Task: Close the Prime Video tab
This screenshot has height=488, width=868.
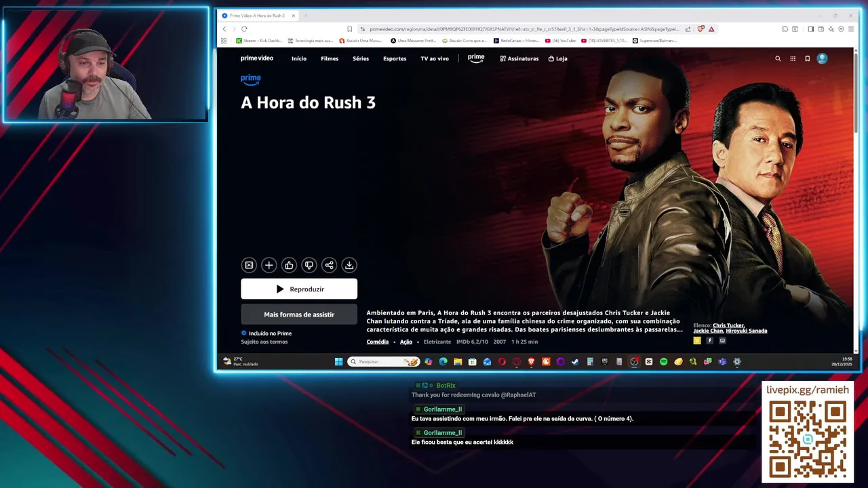Action: (293, 16)
